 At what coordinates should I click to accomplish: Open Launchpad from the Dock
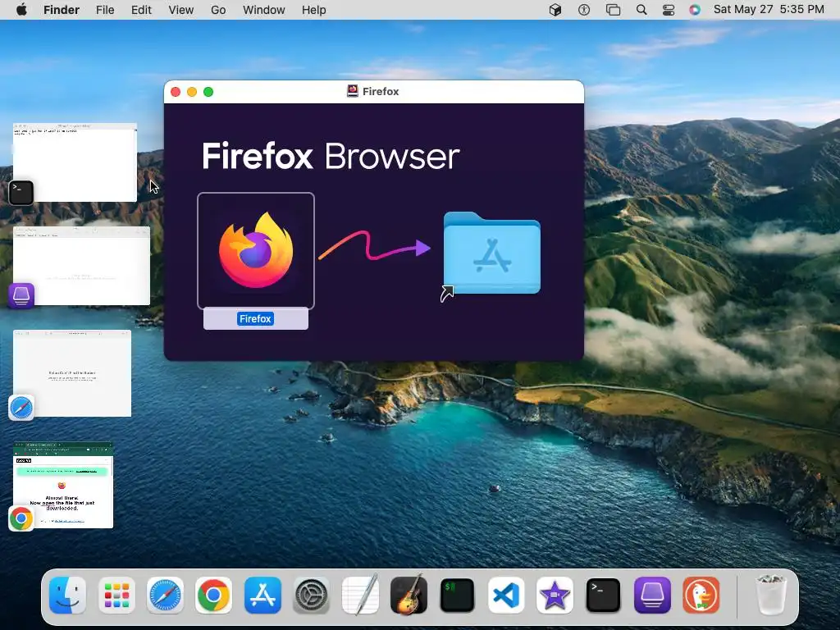pyautogui.click(x=116, y=596)
